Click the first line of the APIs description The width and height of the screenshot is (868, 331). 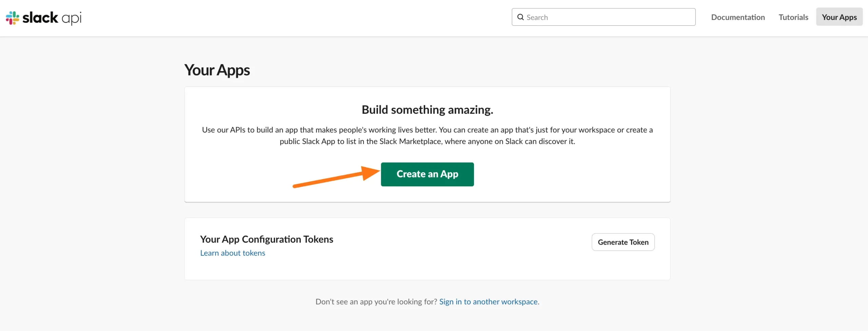coord(427,130)
